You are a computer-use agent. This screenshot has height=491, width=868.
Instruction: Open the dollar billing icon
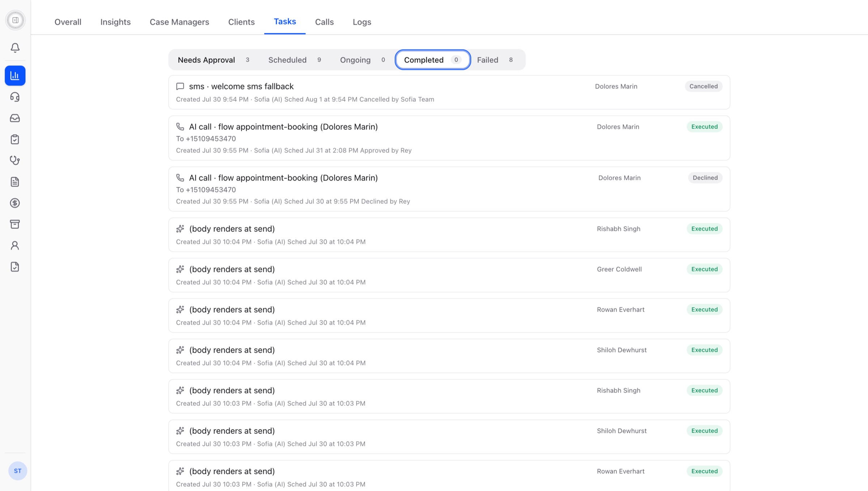[x=15, y=203]
